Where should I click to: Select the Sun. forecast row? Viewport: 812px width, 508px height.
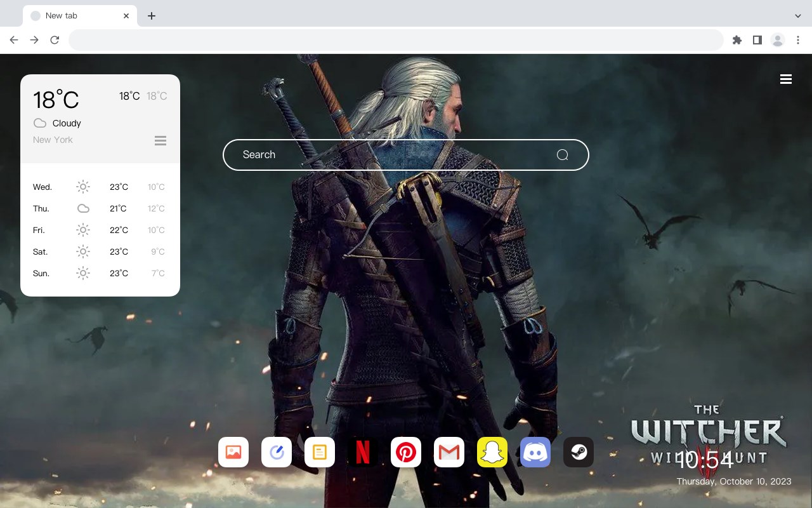coord(100,273)
